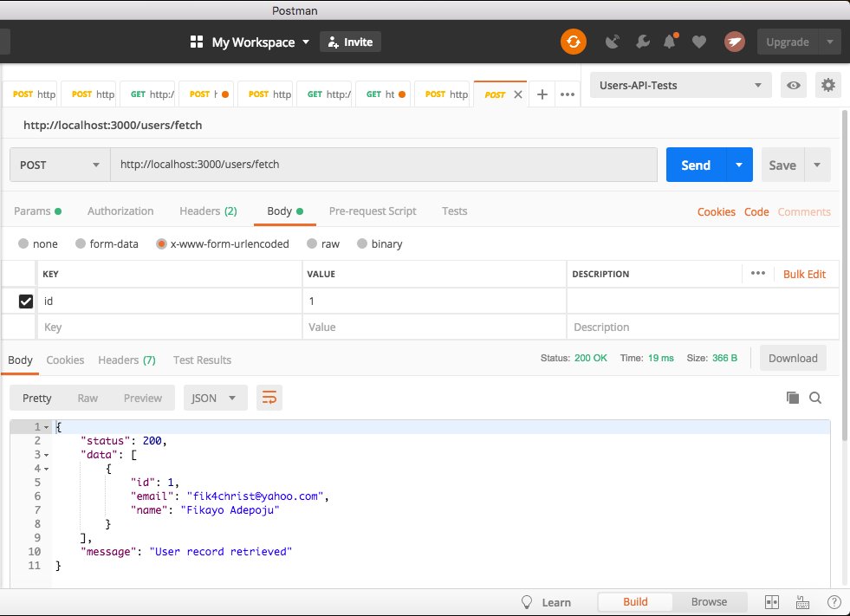
Task: Open the Code snippet link
Action: [756, 211]
